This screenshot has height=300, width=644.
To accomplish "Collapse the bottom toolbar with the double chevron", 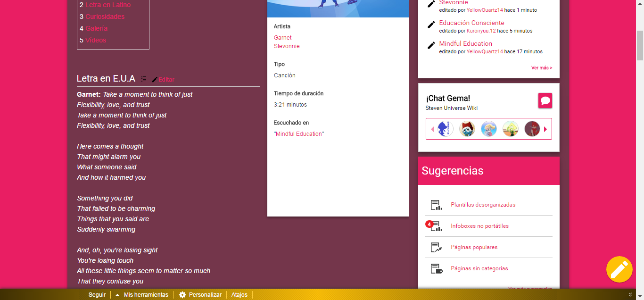I will pyautogui.click(x=630, y=295).
